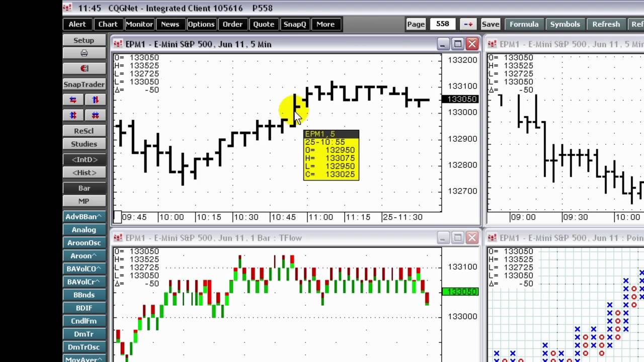This screenshot has height=362, width=644.
Task: Click the vertical arrows icon crossed by horizontal bars
Action: point(73,115)
